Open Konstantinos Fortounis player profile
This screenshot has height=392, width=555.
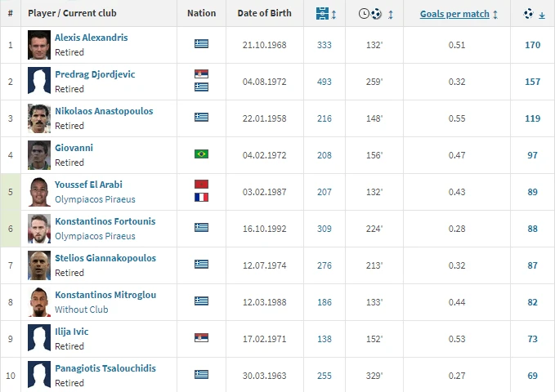click(105, 221)
